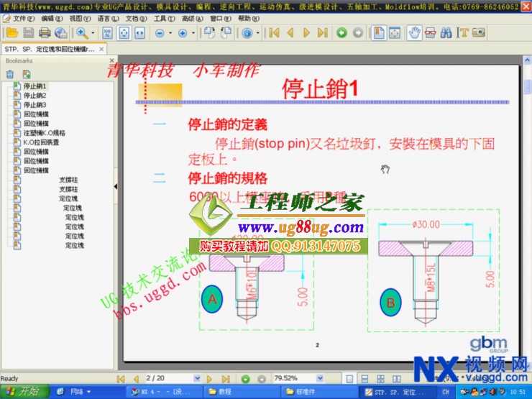The image size is (532, 399).
Task: Click the full screen view icon
Action: tap(395, 33)
